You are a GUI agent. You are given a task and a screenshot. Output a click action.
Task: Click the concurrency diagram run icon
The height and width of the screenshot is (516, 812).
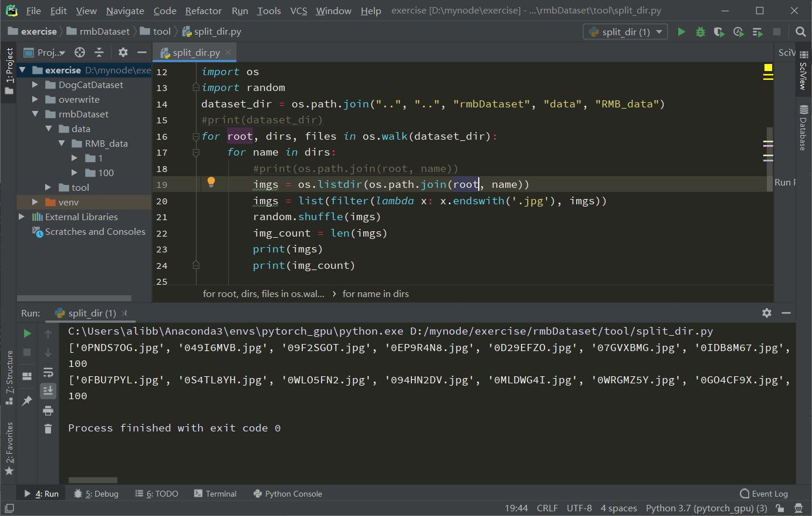pyautogui.click(x=757, y=32)
